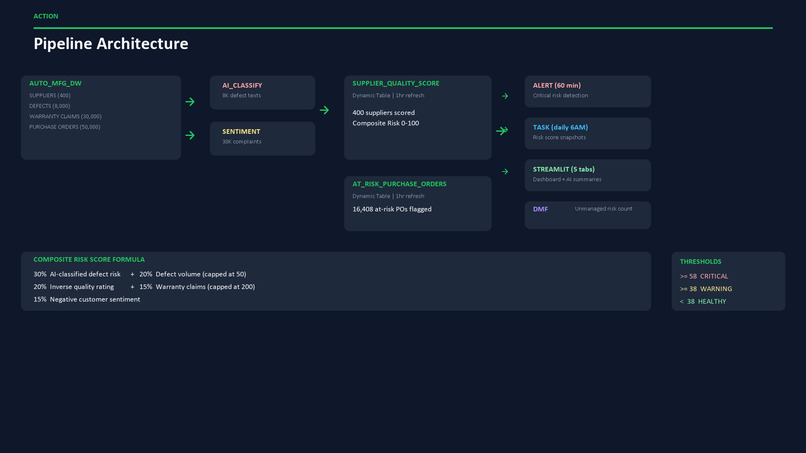806x453 pixels.
Task: Select the Composite Risk 0-100 text
Action: coord(386,123)
